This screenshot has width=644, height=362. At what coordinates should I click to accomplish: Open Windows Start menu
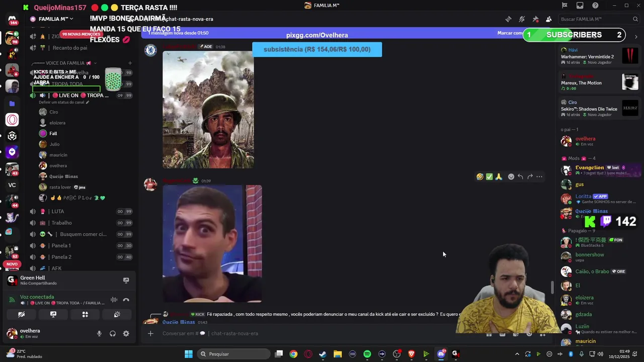189,354
